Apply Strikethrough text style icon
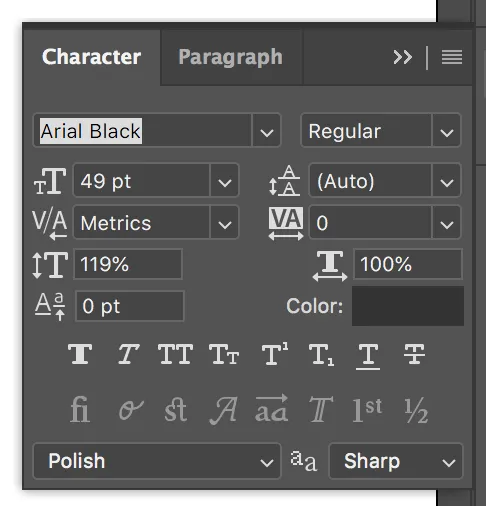Image resolution: width=486 pixels, height=506 pixels. tap(414, 354)
